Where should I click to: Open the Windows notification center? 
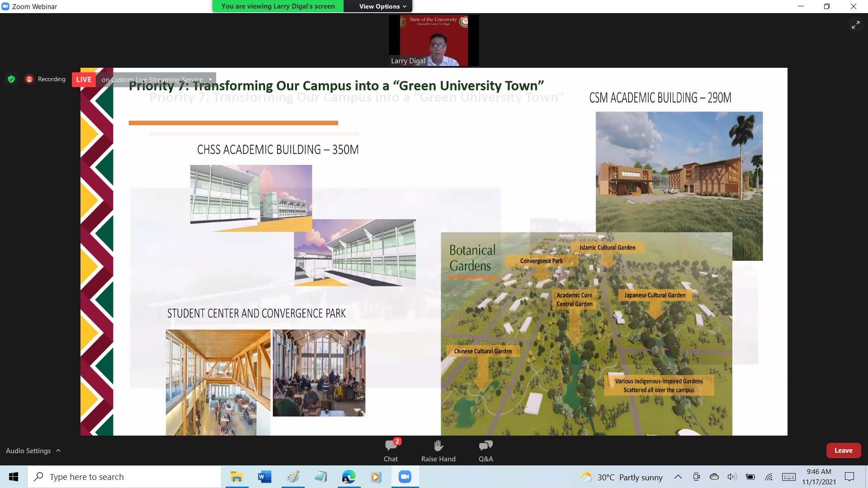849,477
